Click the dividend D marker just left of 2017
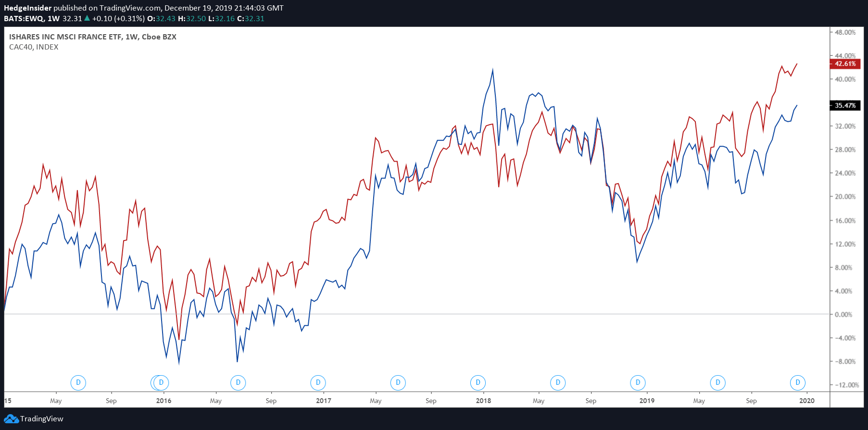Image resolution: width=868 pixels, height=430 pixels. tap(317, 383)
